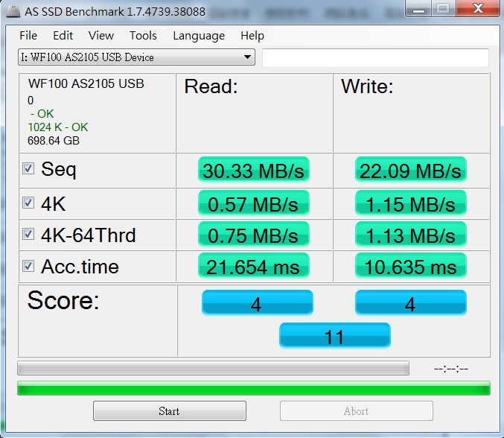Screen dimensions: 504x438
Task: Open the Language menu
Action: click(199, 36)
